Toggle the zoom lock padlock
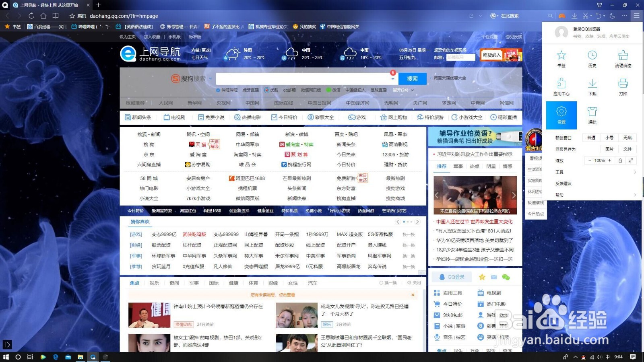This screenshot has width=644, height=362. [x=621, y=160]
